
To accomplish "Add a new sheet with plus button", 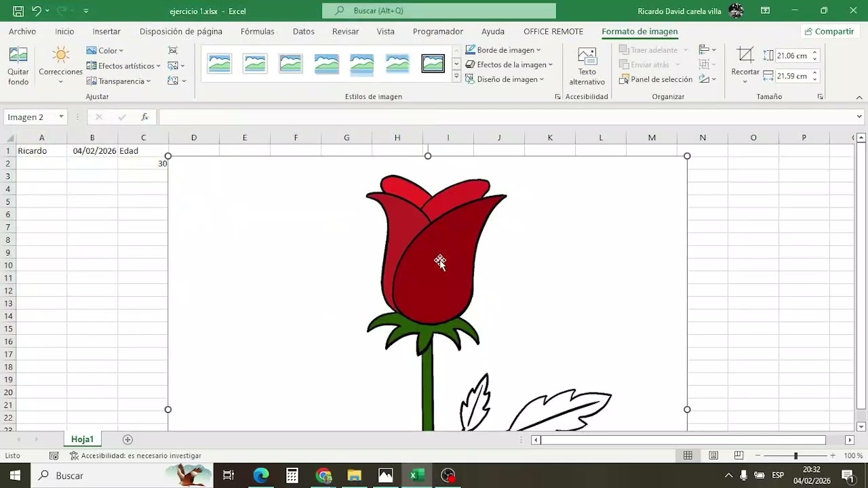I will (x=127, y=439).
